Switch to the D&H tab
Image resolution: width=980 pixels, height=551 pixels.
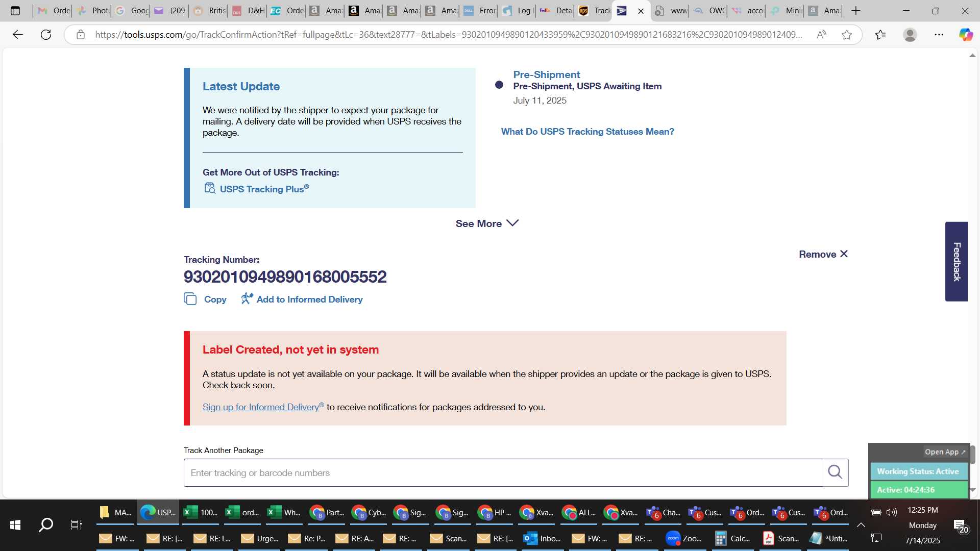click(248, 11)
